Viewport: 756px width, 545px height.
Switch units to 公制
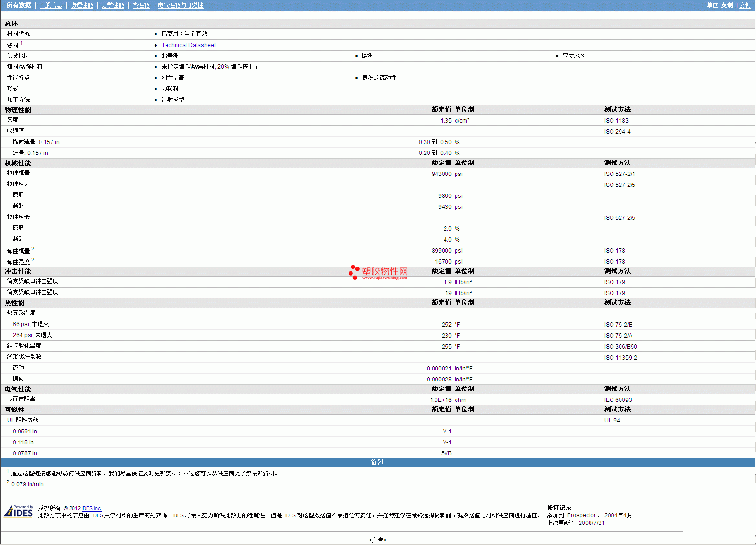point(745,5)
